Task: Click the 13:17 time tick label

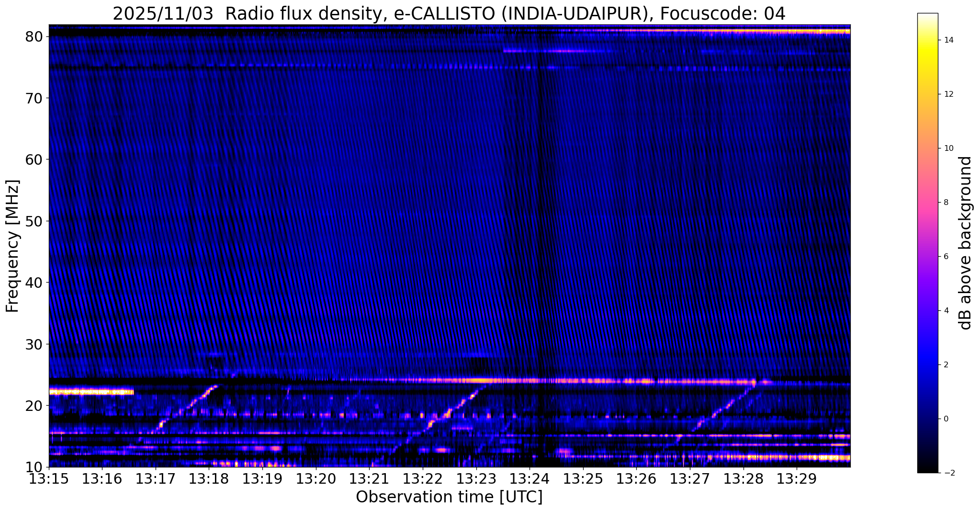Action: (156, 479)
